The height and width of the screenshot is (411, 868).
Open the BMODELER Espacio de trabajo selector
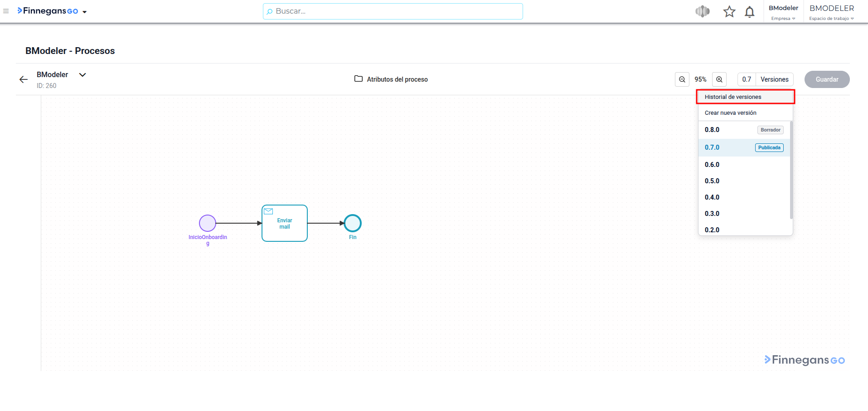[x=832, y=12]
